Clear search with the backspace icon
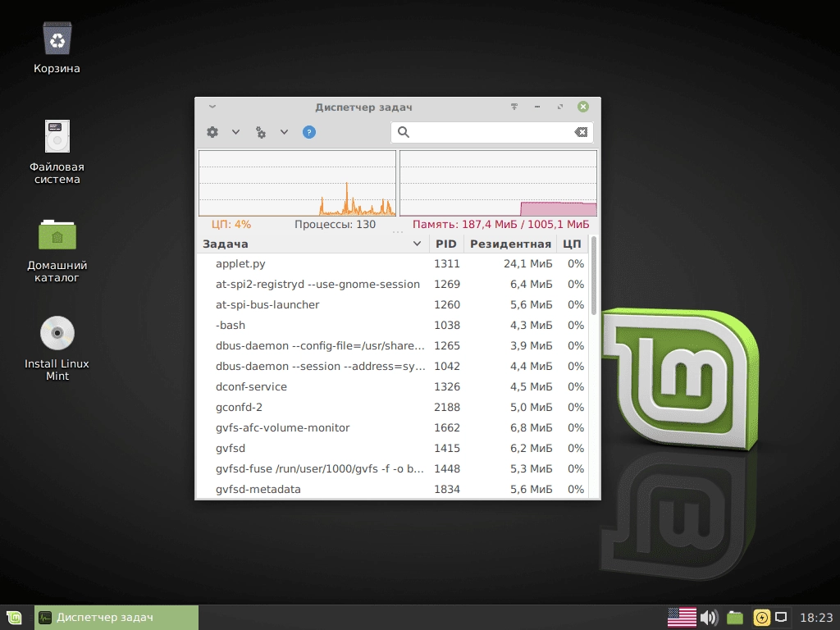 [x=581, y=132]
